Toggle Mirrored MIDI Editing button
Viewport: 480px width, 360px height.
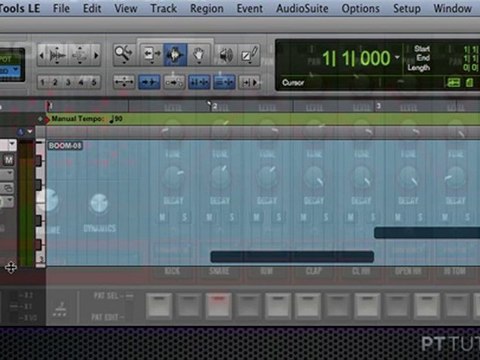tap(174, 82)
